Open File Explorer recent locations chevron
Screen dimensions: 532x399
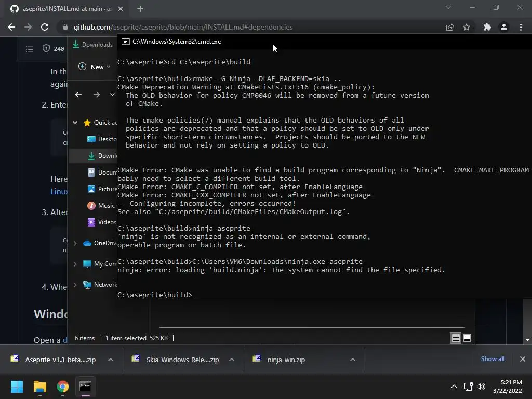[x=112, y=95]
